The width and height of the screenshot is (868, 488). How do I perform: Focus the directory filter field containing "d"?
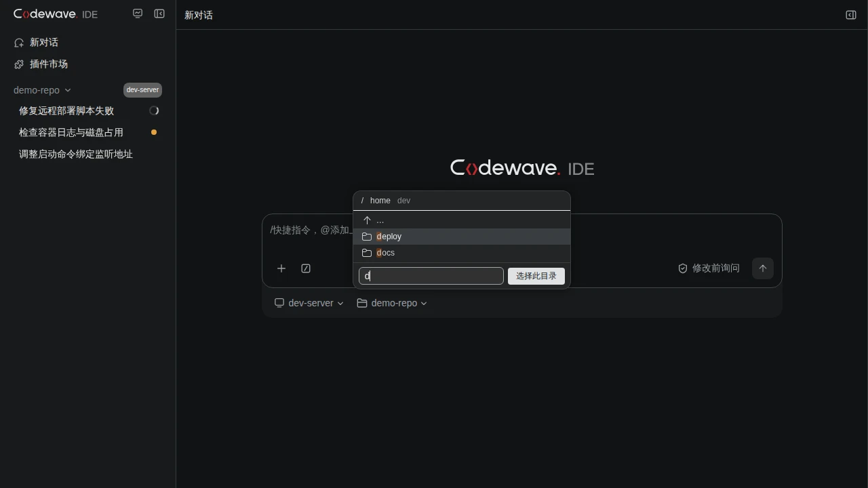click(x=431, y=276)
